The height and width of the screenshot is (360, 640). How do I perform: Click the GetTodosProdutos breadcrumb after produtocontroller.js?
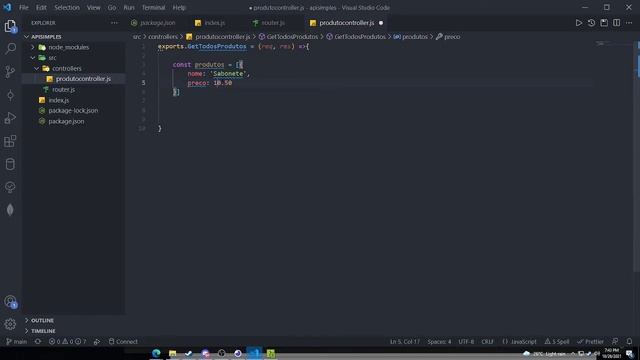(x=288, y=37)
